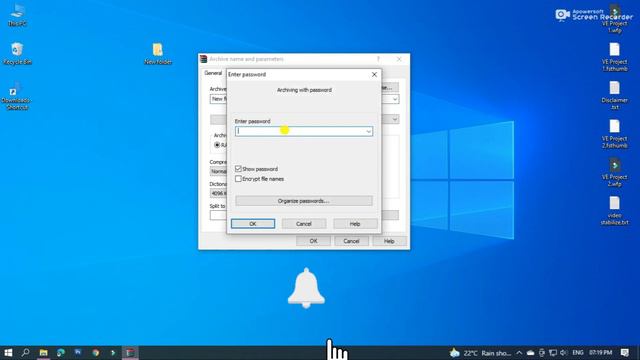Enable Encrypt file names checkbox
The height and width of the screenshot is (360, 640).
coord(238,179)
